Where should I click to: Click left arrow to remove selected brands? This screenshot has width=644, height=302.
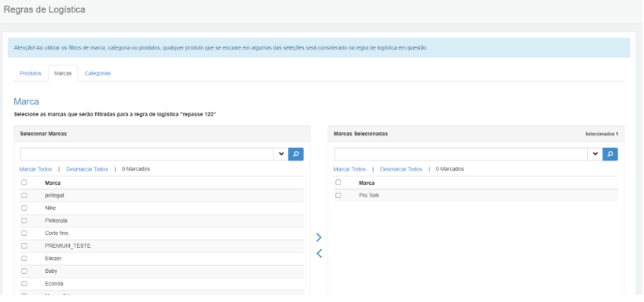click(319, 253)
